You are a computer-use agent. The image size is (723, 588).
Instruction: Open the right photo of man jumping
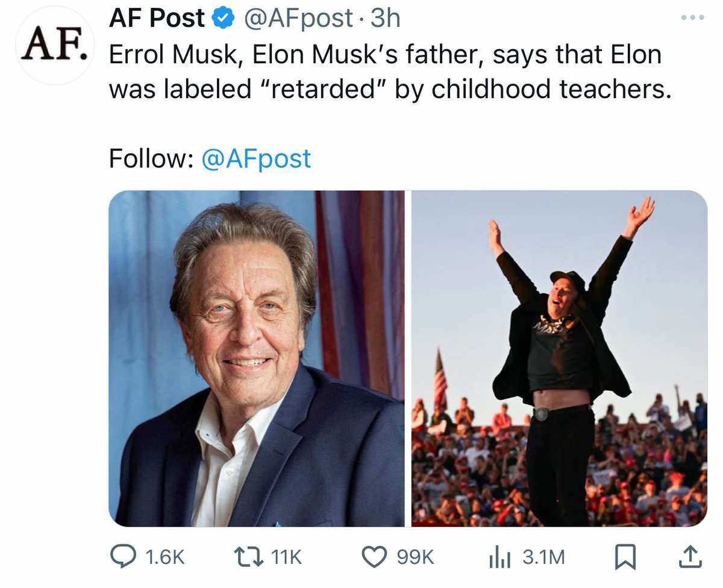[559, 358]
